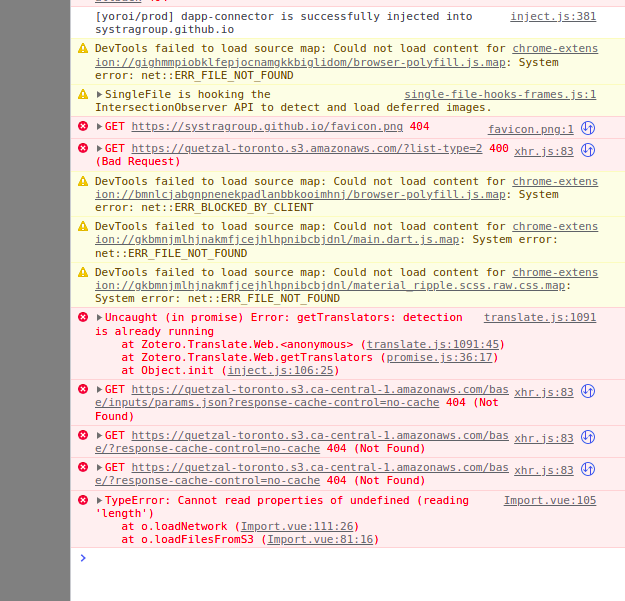Open the Import.vue:105 source link
The width and height of the screenshot is (625, 601).
[x=550, y=500]
